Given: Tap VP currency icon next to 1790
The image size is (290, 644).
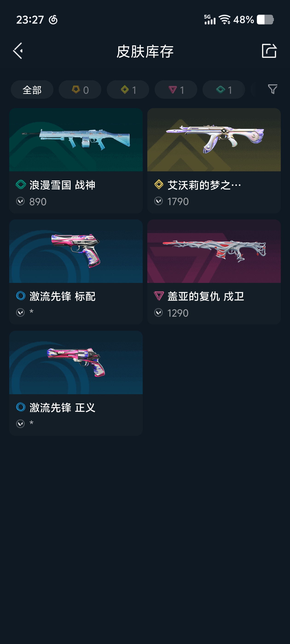Looking at the screenshot, I should tap(158, 201).
